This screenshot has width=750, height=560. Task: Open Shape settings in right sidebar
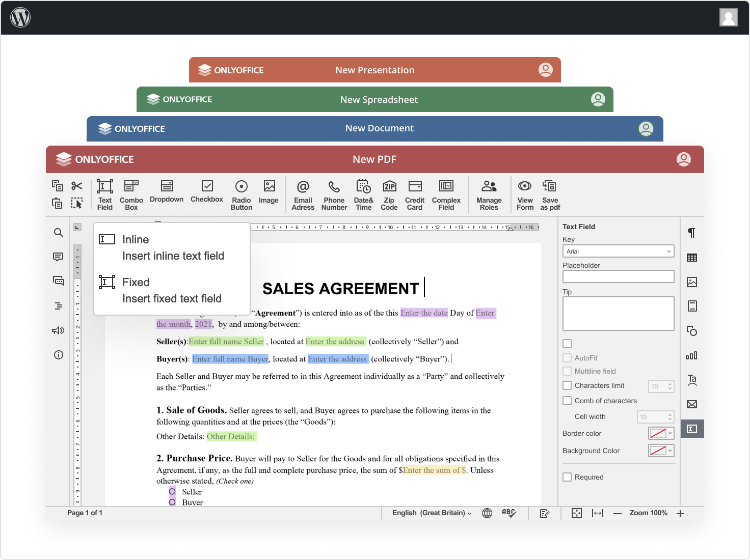click(692, 331)
